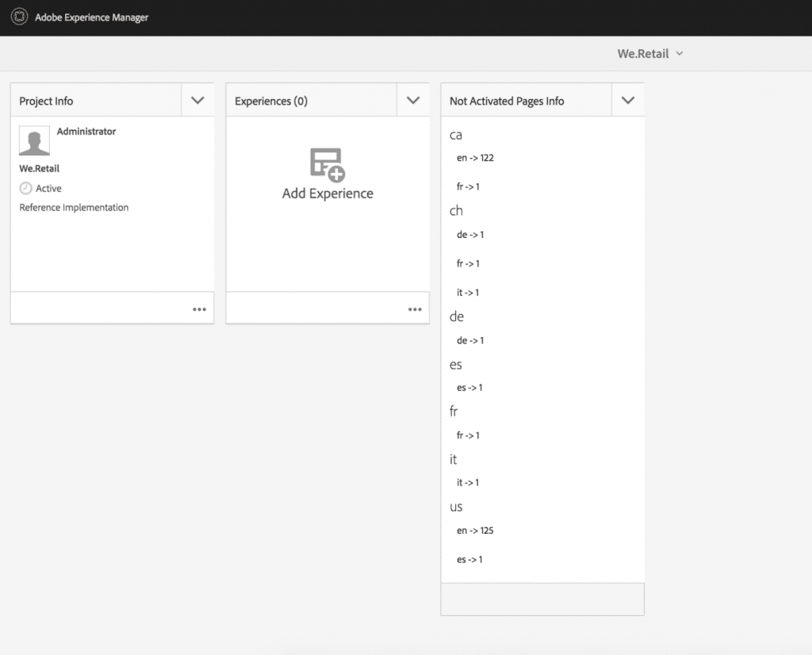Click the Add Experience icon
Viewport: 812px width, 655px height.
[327, 165]
